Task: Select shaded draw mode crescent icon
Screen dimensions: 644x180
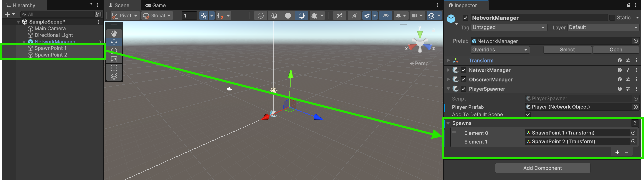Action: (302, 16)
